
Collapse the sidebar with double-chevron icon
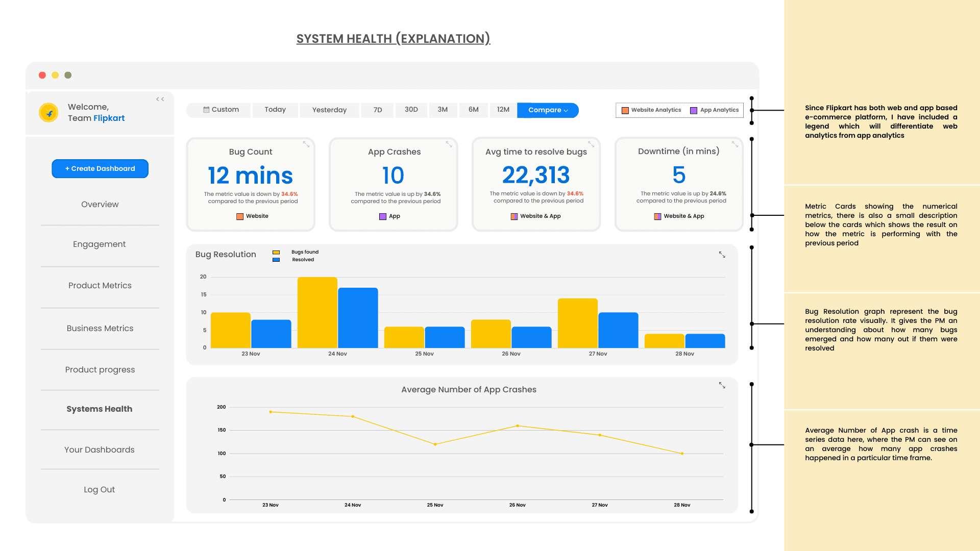tap(160, 99)
